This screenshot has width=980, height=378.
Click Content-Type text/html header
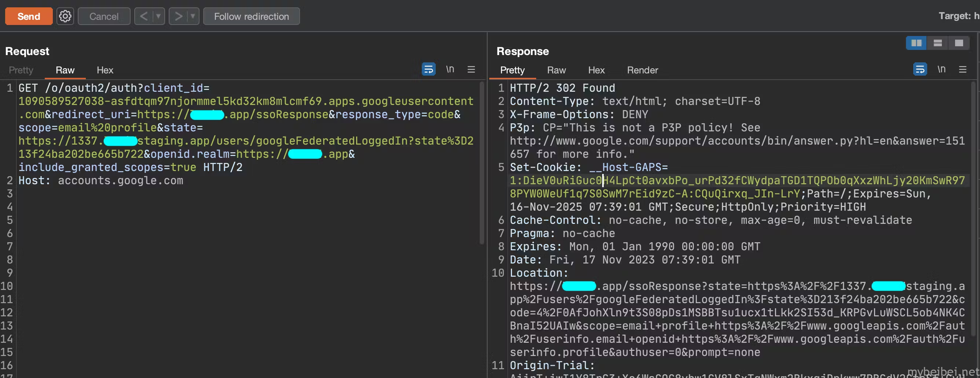click(635, 101)
